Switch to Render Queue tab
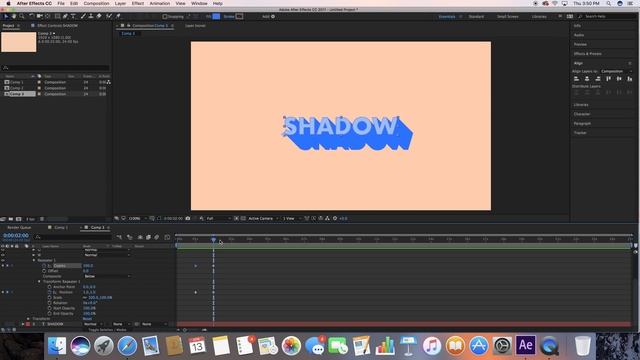Image resolution: width=640 pixels, height=360 pixels. click(x=19, y=227)
